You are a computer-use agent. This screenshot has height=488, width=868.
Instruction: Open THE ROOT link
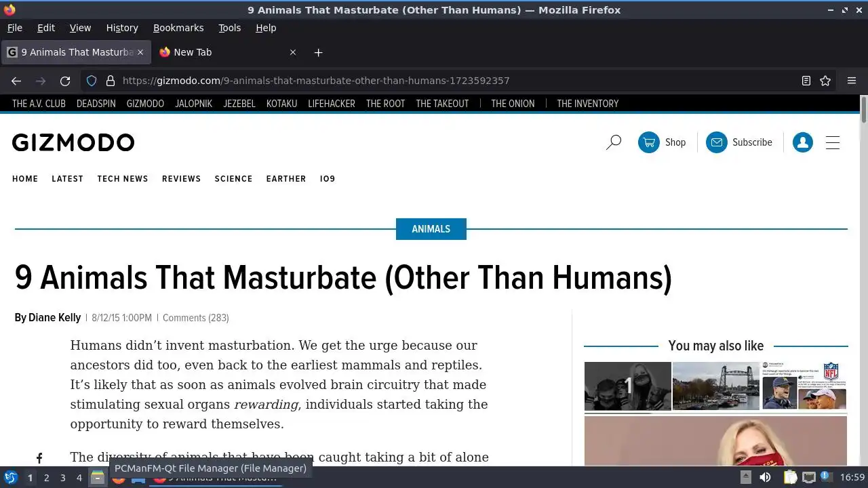(385, 104)
